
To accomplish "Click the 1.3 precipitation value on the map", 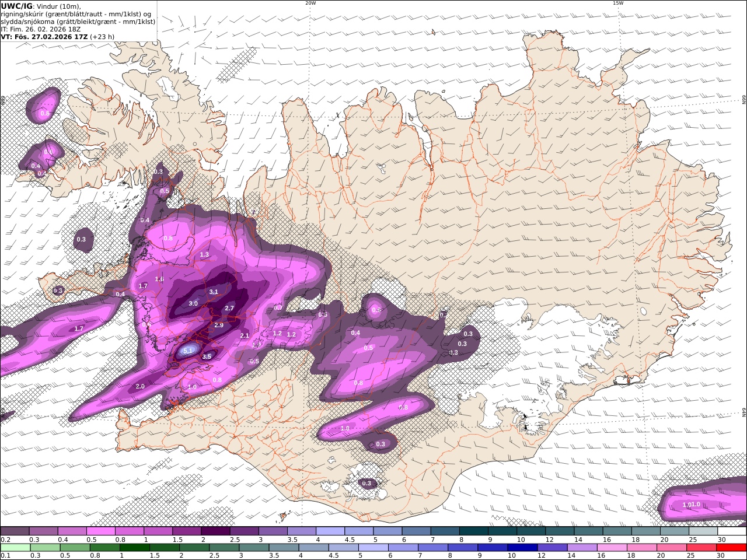I will point(204,255).
